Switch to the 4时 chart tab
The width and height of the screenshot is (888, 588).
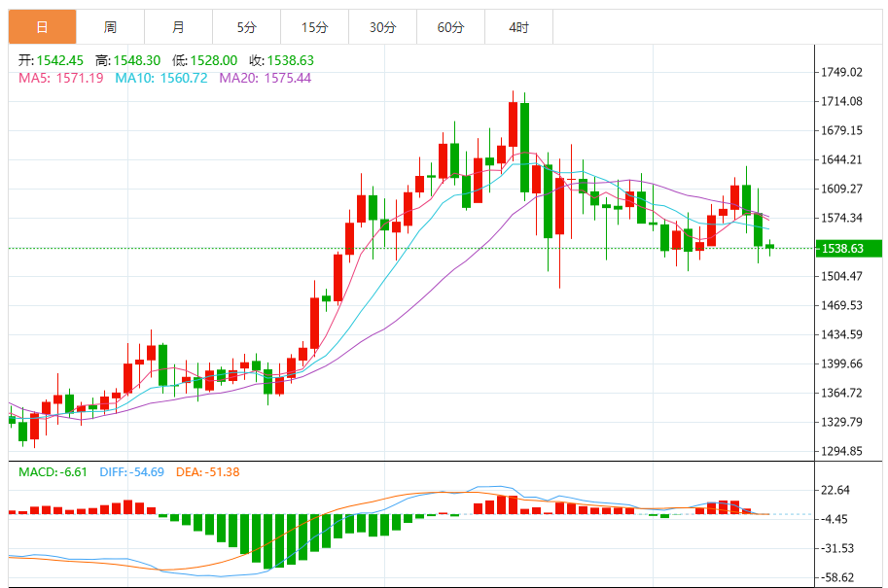[518, 27]
